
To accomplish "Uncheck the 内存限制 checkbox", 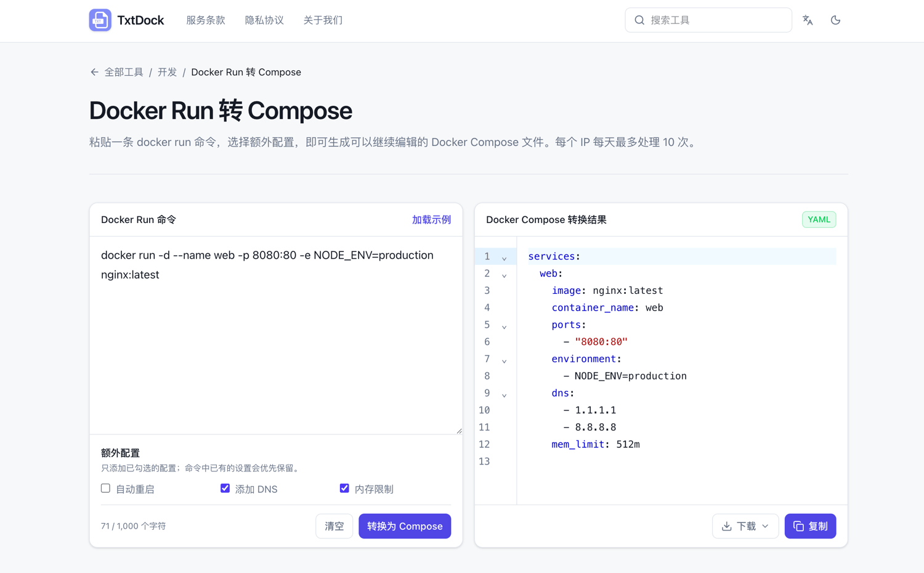I will click(x=344, y=488).
